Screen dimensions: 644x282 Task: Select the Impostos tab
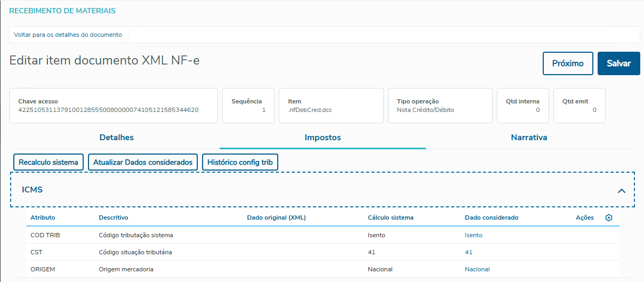(323, 138)
